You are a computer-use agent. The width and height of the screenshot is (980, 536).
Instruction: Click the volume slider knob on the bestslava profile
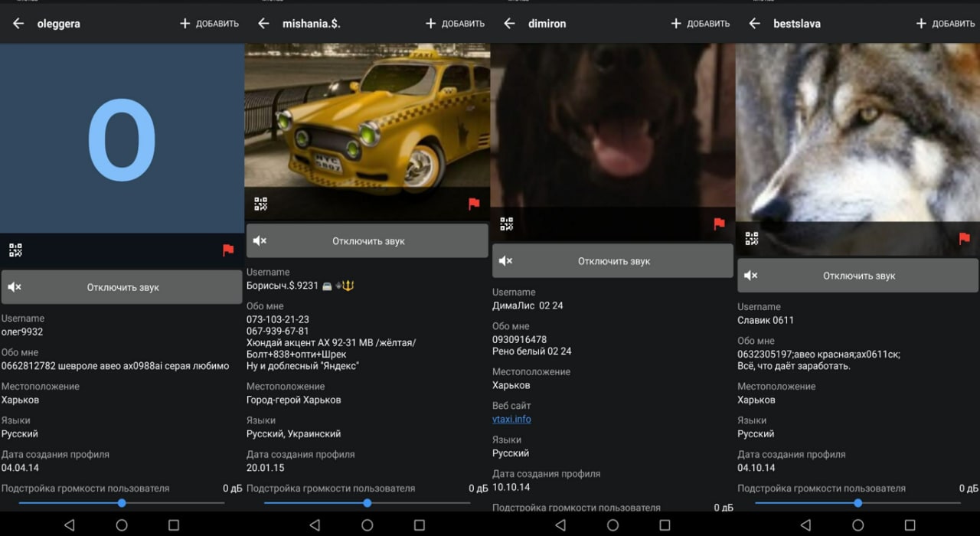pyautogui.click(x=857, y=503)
